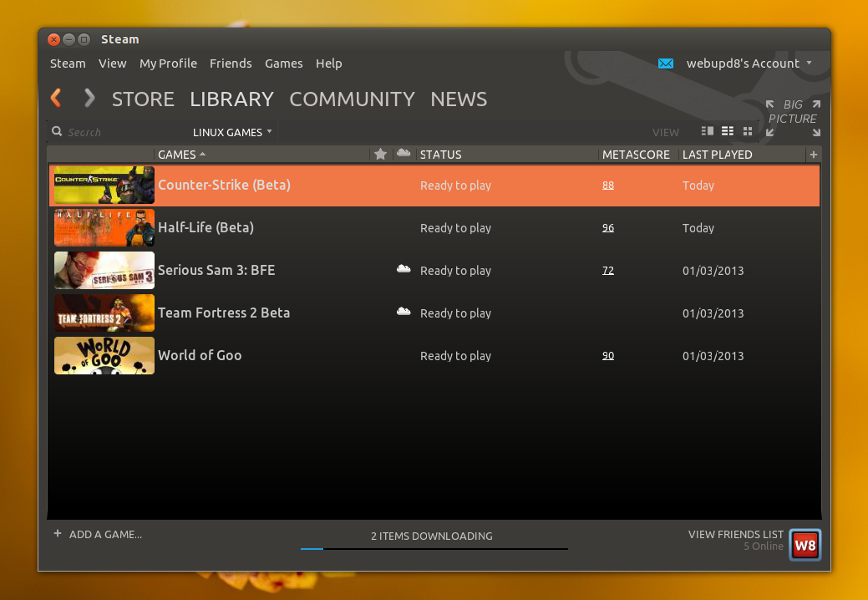Sort by Last Played column header
Viewport: 868px width, 600px height.
(717, 155)
